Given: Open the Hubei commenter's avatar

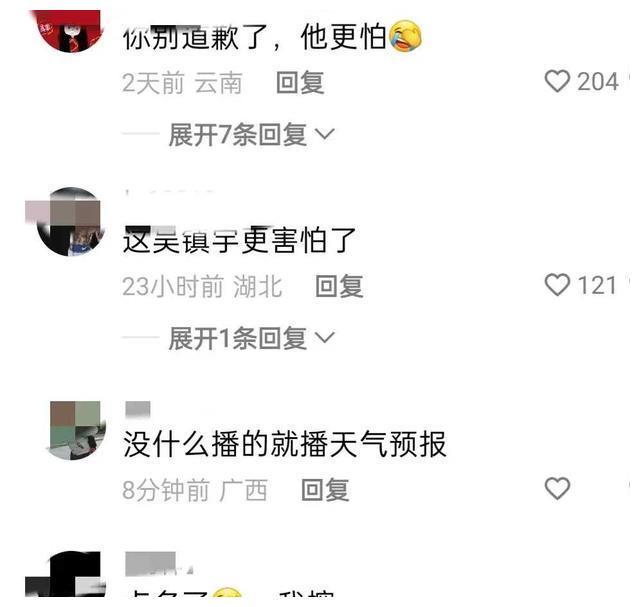Looking at the screenshot, I should click(x=69, y=222).
